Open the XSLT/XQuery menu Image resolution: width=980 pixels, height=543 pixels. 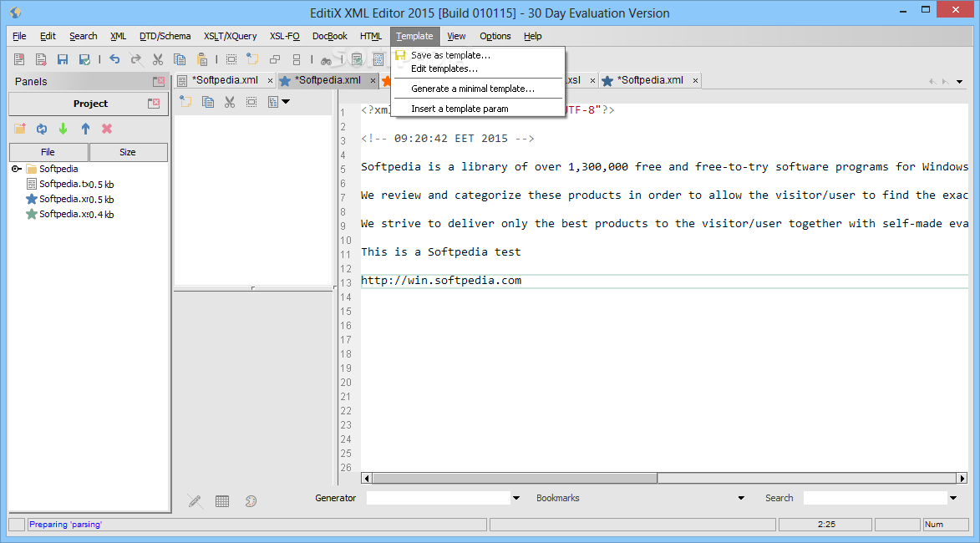[230, 36]
